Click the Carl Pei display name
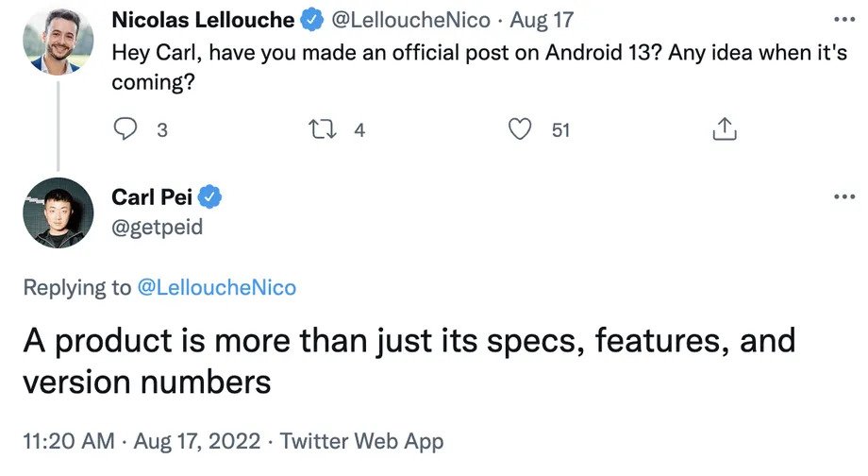This screenshot has width=868, height=476. [152, 197]
